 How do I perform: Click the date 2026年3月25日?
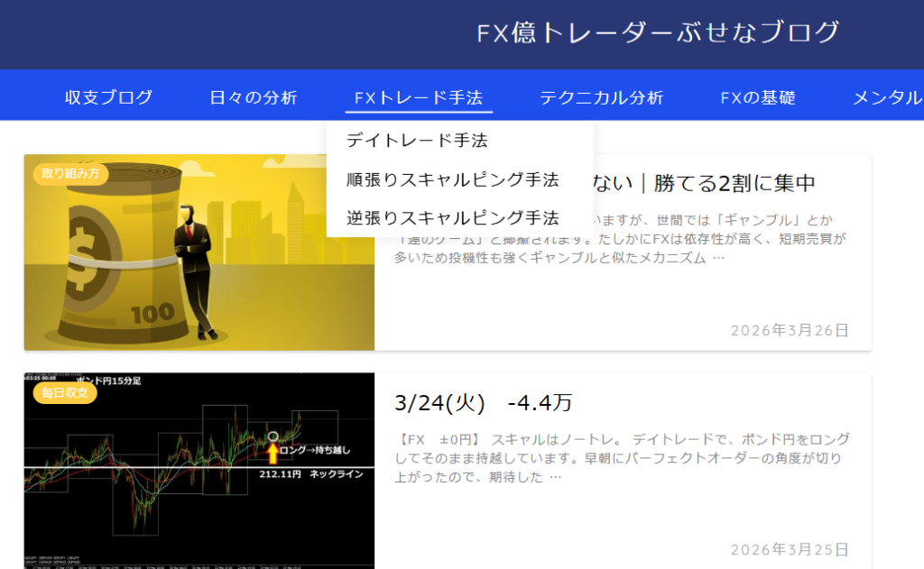coord(789,548)
